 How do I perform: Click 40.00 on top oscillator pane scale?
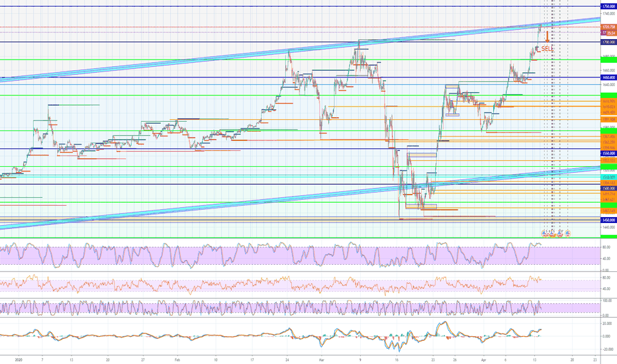pos(606,259)
